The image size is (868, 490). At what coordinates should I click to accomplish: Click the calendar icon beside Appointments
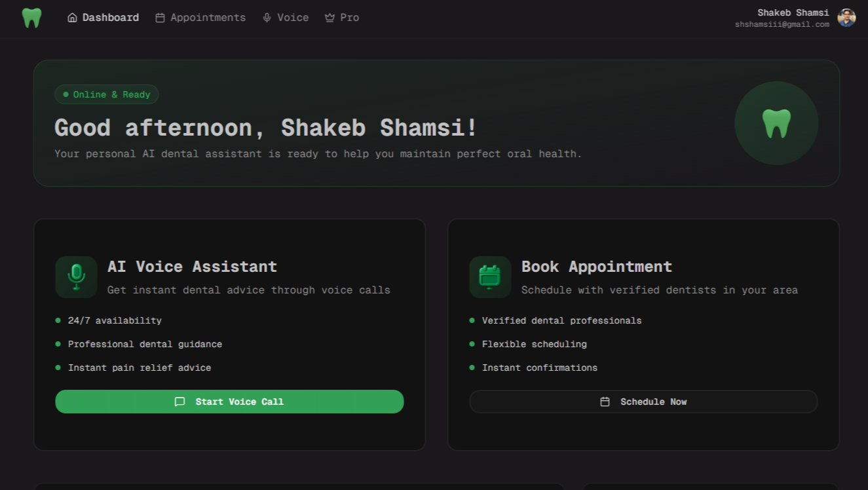click(160, 18)
